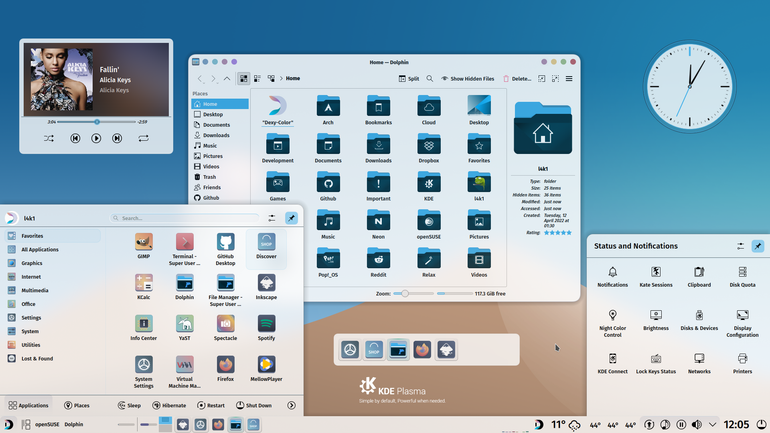Click the Split button in Dolphin

point(409,79)
